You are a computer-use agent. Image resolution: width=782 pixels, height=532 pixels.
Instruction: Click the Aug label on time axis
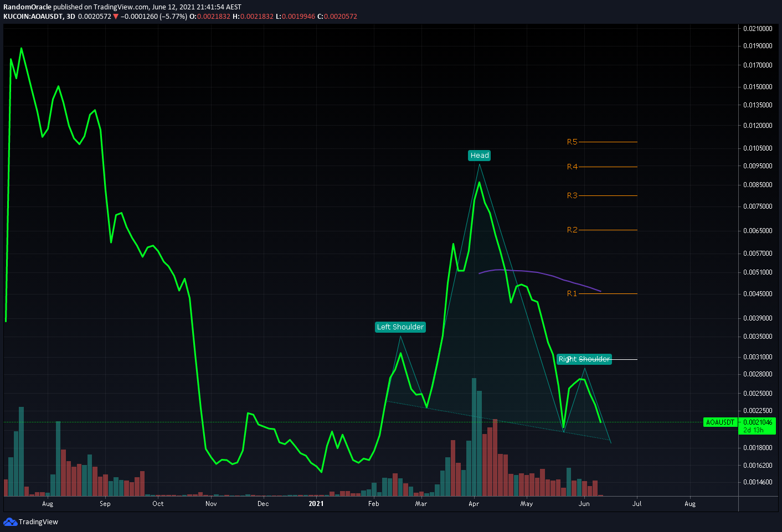48,504
